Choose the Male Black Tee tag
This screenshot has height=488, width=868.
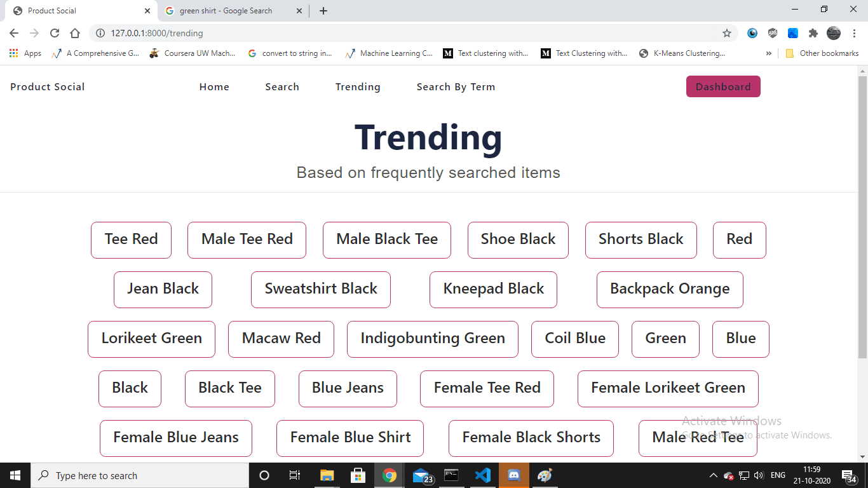coord(387,240)
